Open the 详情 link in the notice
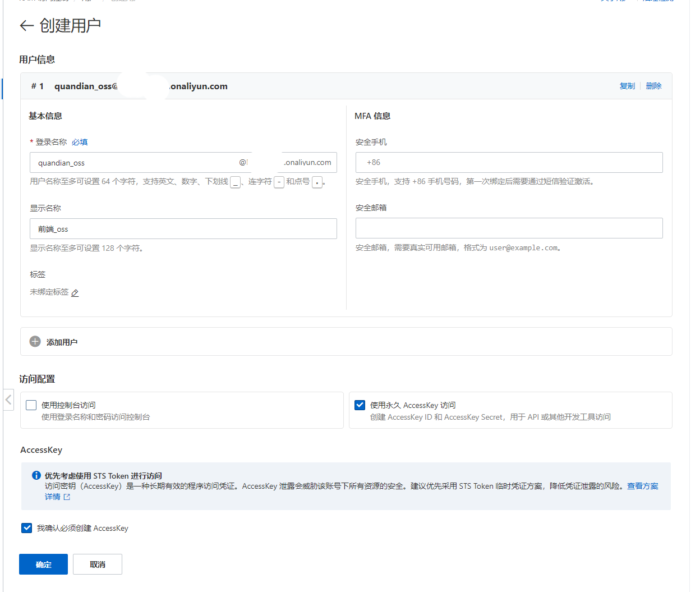The width and height of the screenshot is (700, 592). coord(53,497)
